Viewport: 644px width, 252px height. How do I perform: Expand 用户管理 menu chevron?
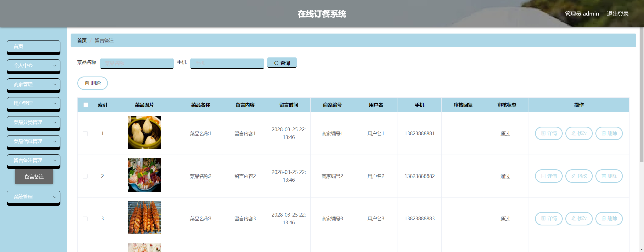click(x=55, y=103)
